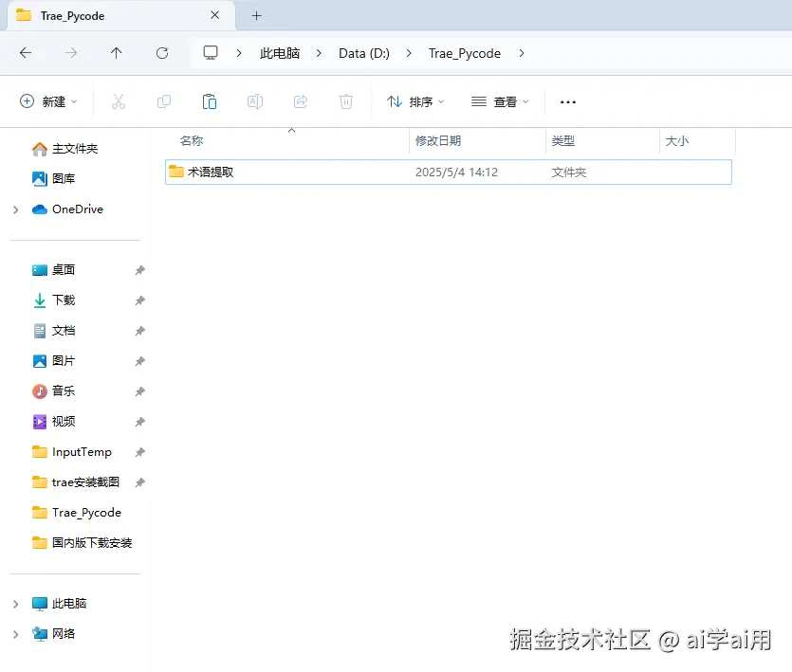
Task: Open the 新建 dropdown menu
Action: click(48, 101)
